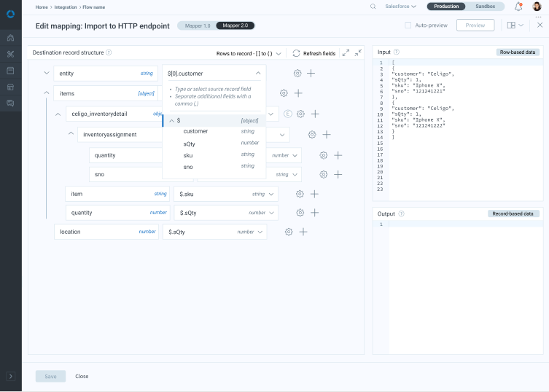549x392 pixels.
Task: Expand all destination rows icon
Action: [x=346, y=53]
